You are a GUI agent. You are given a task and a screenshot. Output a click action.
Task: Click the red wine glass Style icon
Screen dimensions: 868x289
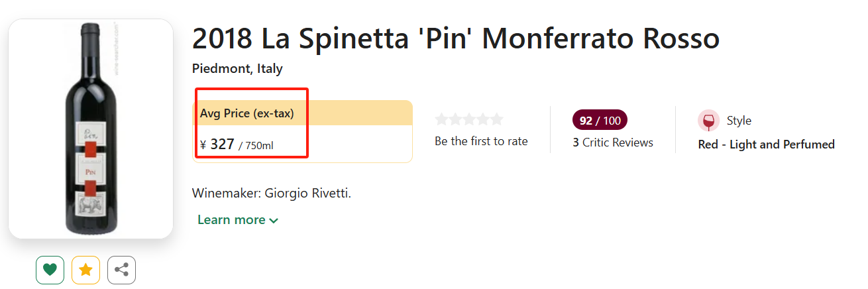click(x=708, y=121)
